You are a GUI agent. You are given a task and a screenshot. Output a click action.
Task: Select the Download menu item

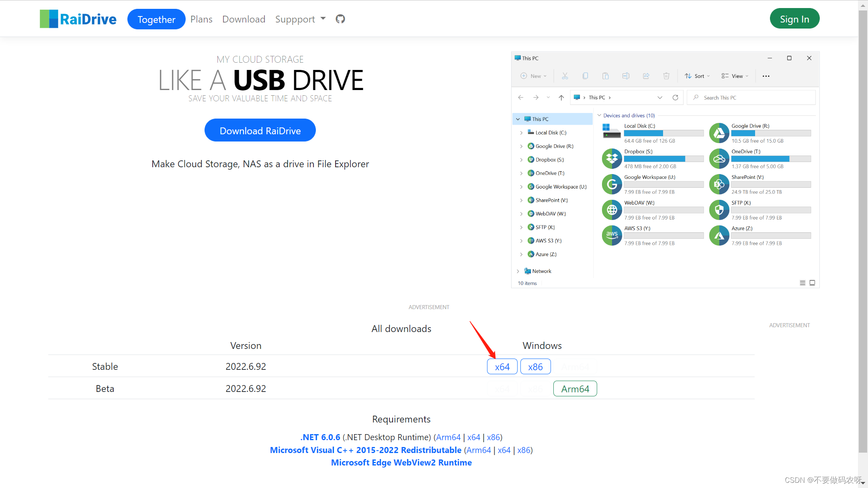pyautogui.click(x=244, y=19)
